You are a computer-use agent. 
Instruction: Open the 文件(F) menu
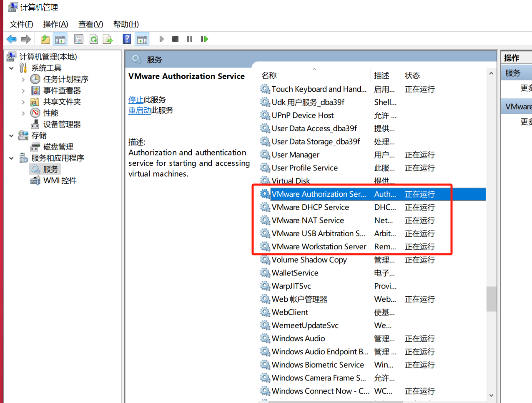[x=21, y=24]
